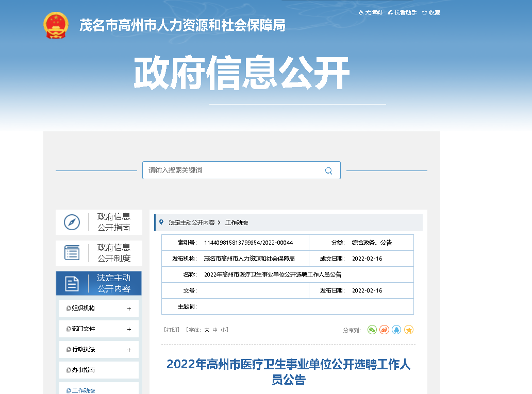Set font size to 小
Viewport: 532px width, 394px height.
click(x=223, y=330)
